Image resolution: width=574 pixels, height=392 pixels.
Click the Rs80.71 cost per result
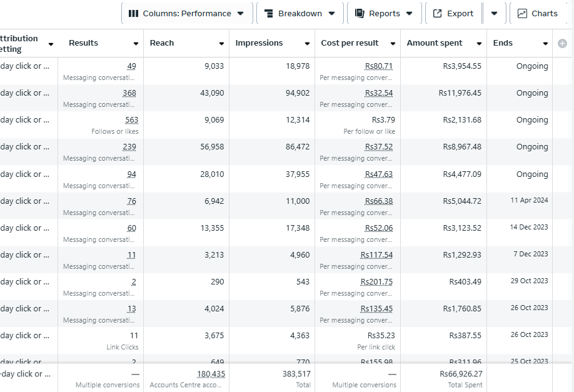click(379, 66)
